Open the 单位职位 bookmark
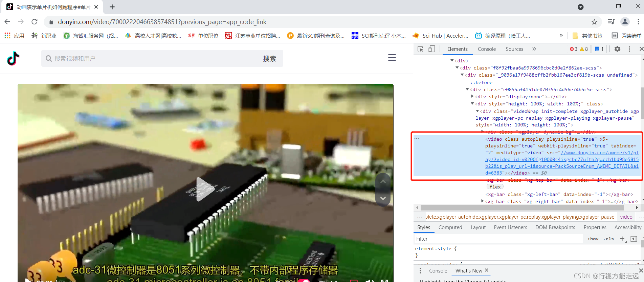 point(203,36)
